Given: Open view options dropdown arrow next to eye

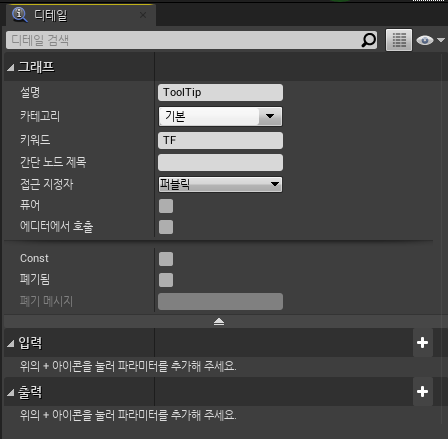Looking at the screenshot, I should 441,40.
